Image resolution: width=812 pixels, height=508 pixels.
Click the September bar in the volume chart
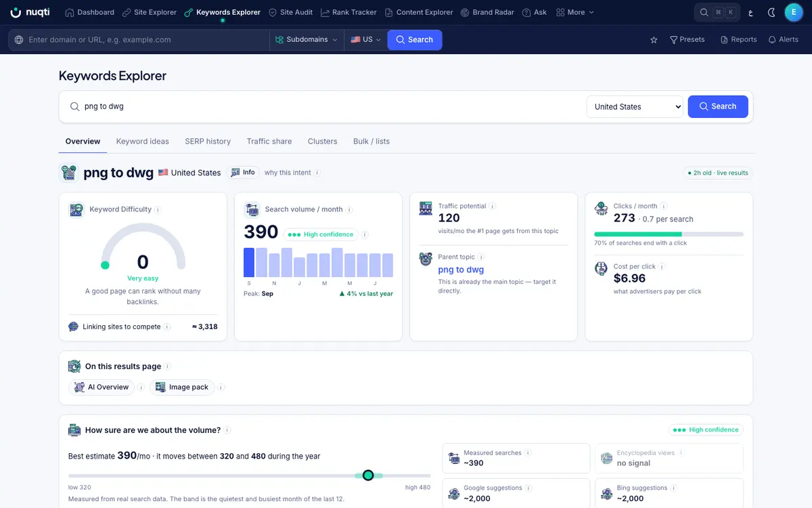point(249,262)
